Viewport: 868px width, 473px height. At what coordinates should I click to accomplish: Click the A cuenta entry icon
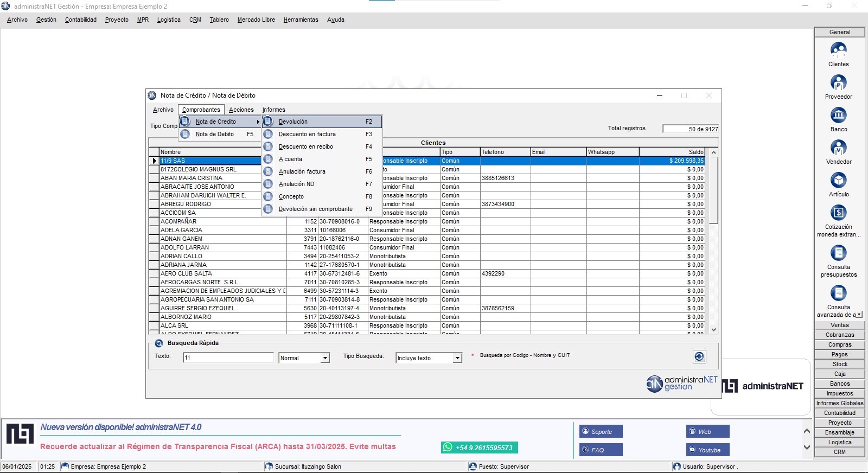pyautogui.click(x=268, y=159)
